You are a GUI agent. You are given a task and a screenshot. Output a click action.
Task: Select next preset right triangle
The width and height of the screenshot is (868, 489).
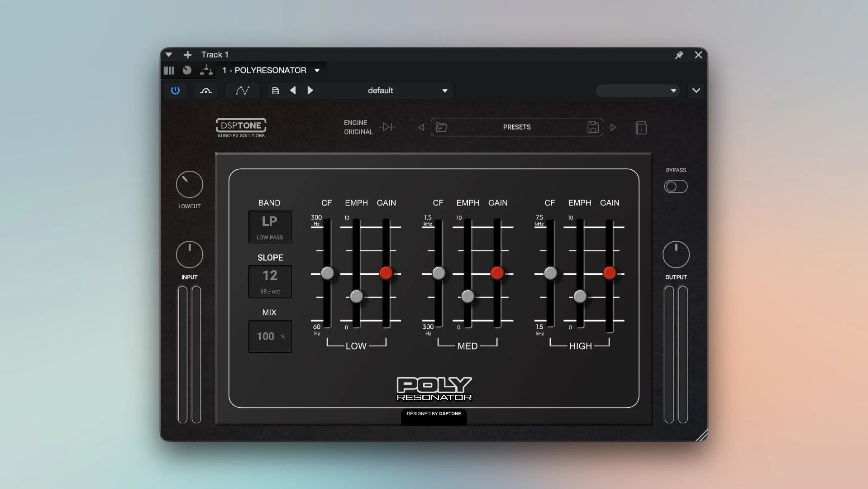pos(613,128)
